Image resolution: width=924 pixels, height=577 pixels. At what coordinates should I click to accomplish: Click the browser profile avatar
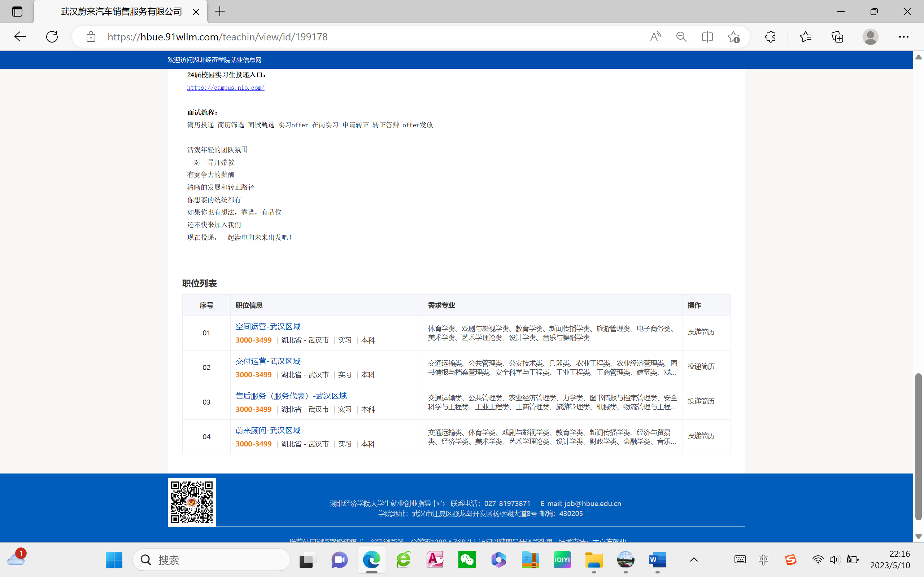[870, 37]
